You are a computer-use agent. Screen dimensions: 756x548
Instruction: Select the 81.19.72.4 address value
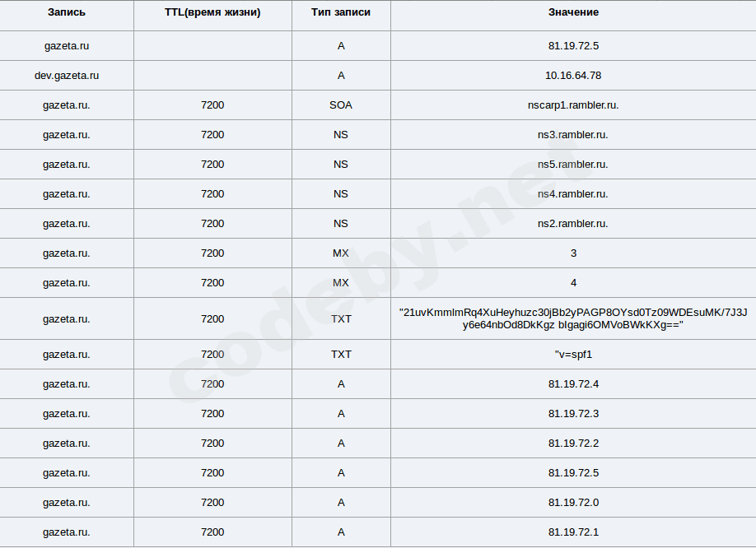click(x=573, y=384)
